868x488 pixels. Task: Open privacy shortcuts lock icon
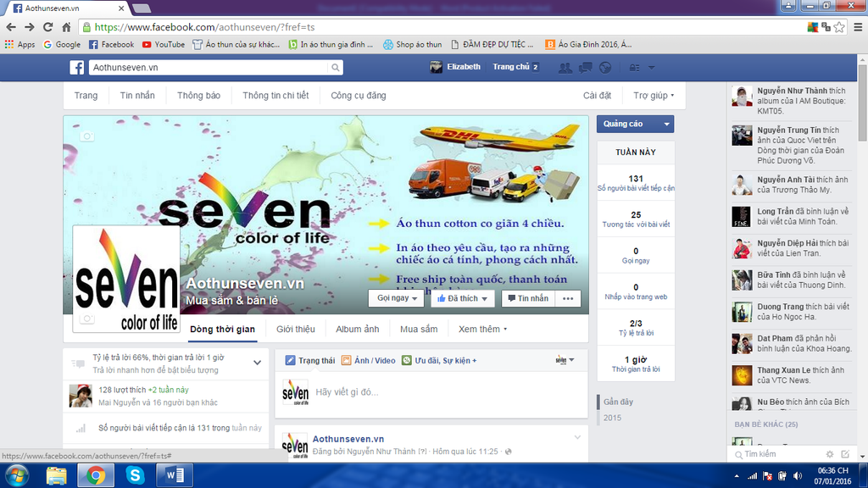pyautogui.click(x=634, y=68)
